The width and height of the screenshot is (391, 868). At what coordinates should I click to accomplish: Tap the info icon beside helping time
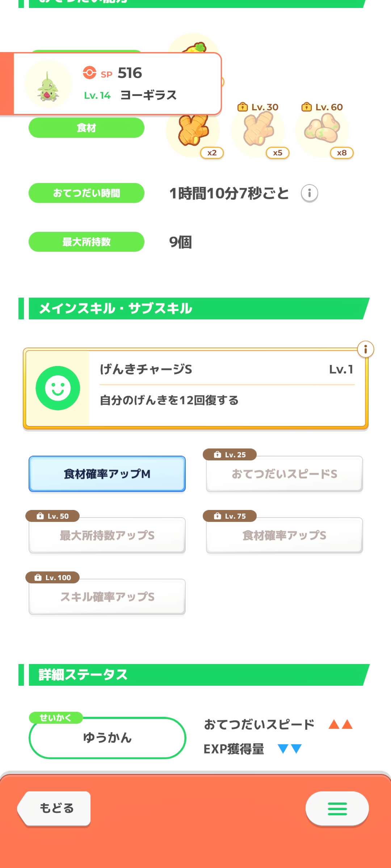coord(309,193)
